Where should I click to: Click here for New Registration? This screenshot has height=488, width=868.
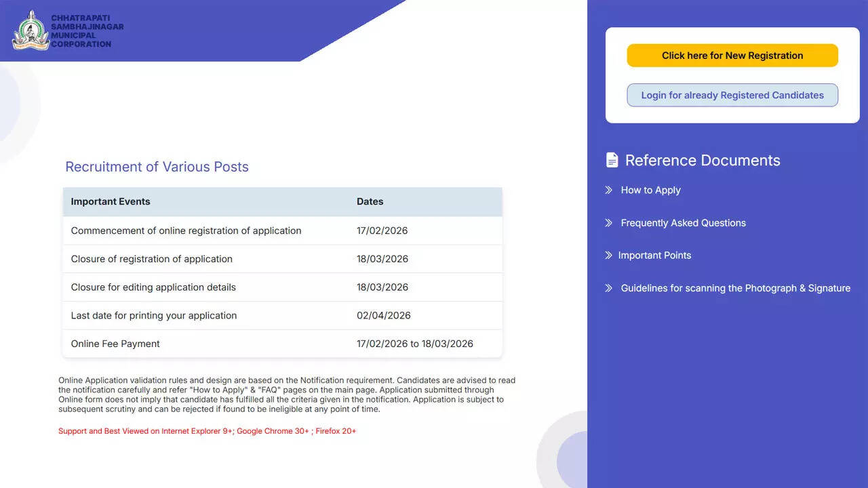point(732,55)
